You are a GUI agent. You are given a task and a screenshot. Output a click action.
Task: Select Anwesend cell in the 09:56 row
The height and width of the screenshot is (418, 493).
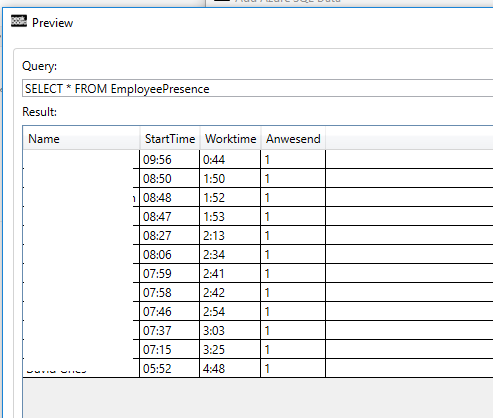point(293,159)
